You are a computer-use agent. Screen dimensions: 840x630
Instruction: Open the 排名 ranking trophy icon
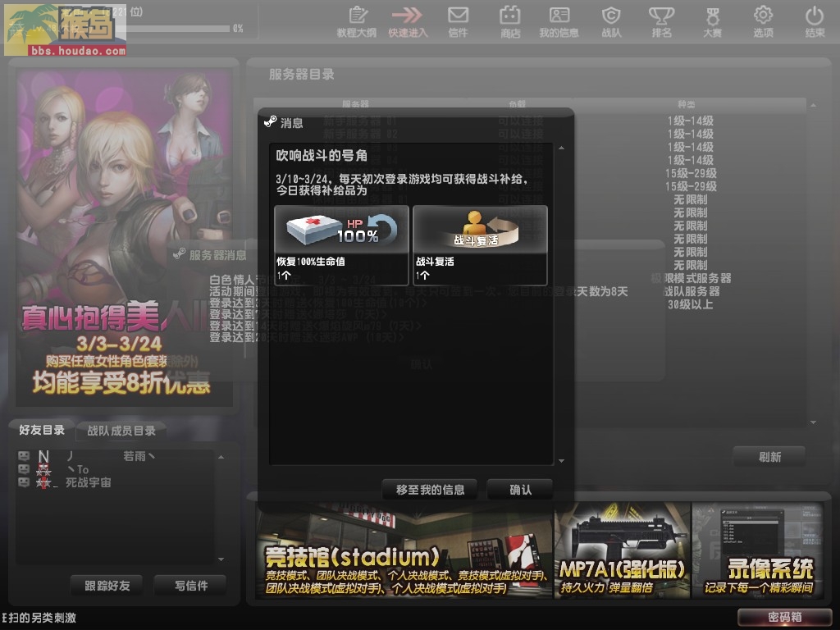click(662, 21)
